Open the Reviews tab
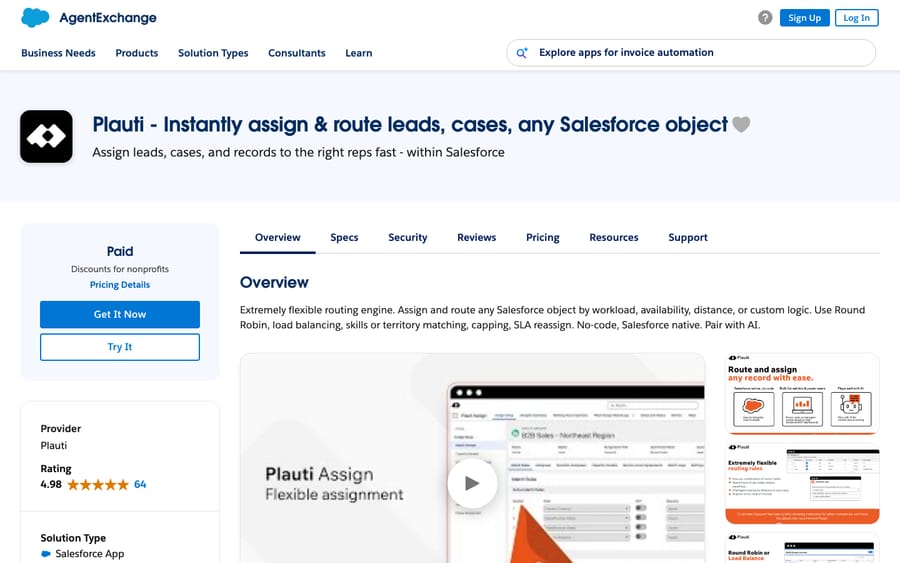This screenshot has height=563, width=900. tap(476, 238)
